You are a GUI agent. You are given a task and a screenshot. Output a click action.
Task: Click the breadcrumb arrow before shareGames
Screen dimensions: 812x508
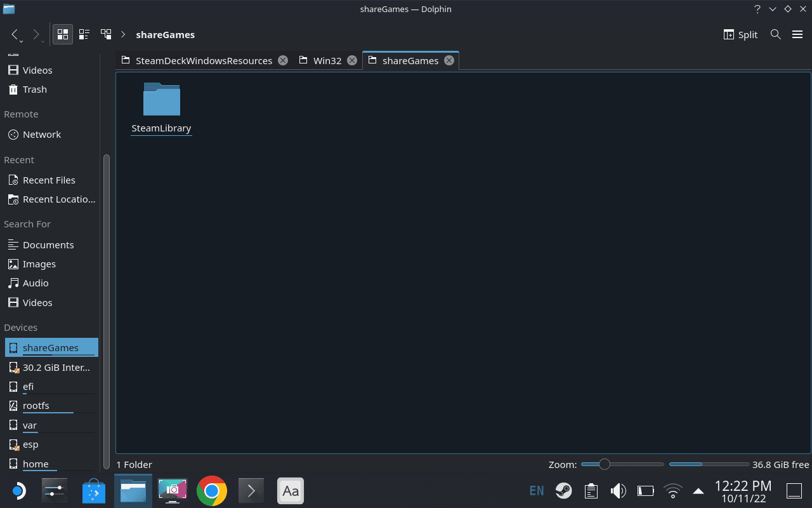[x=123, y=34]
